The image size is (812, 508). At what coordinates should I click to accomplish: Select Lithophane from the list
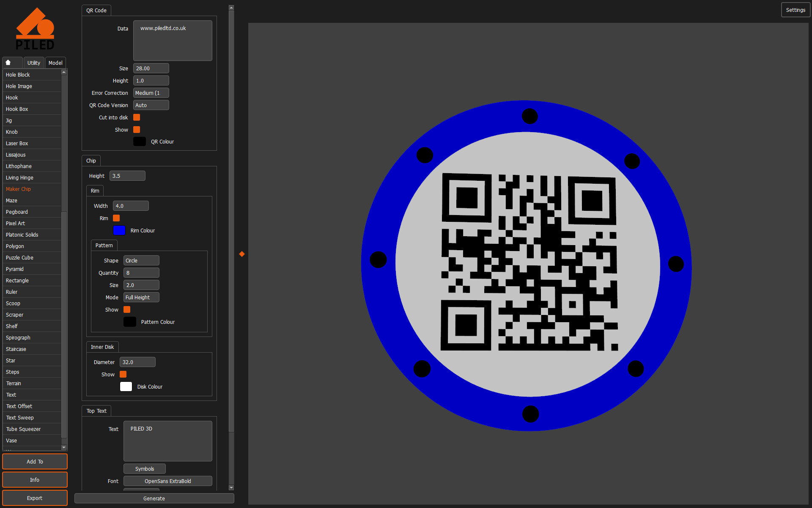[x=32, y=166]
